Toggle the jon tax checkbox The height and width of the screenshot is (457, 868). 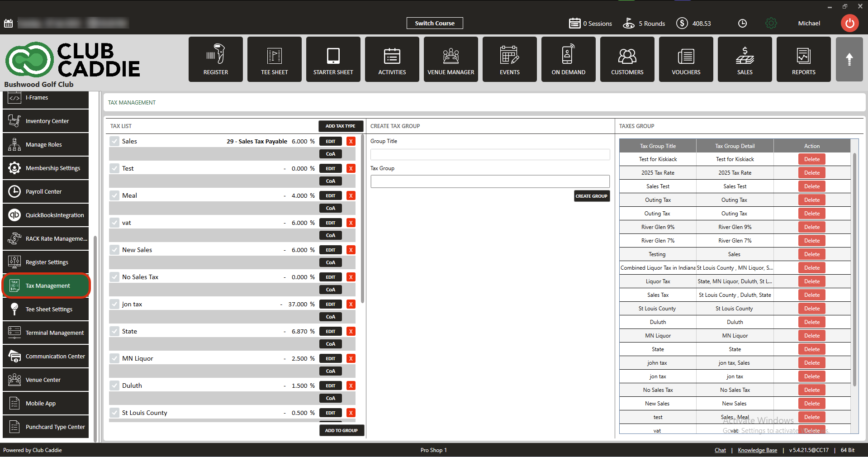114,304
